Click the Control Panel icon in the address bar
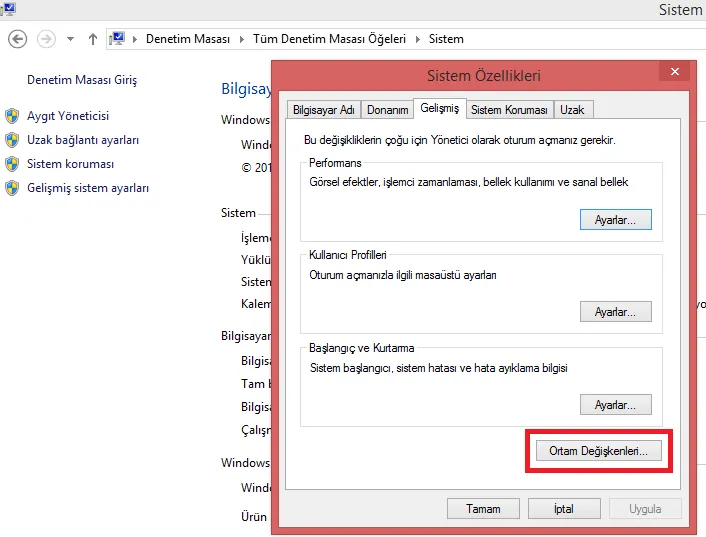Image resolution: width=706 pixels, height=537 pixels. 118,39
